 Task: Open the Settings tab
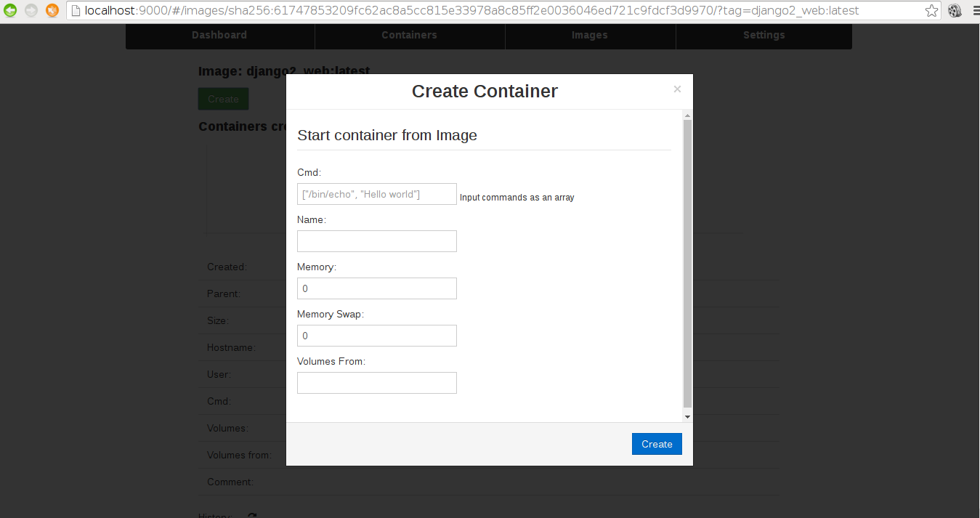tap(764, 35)
